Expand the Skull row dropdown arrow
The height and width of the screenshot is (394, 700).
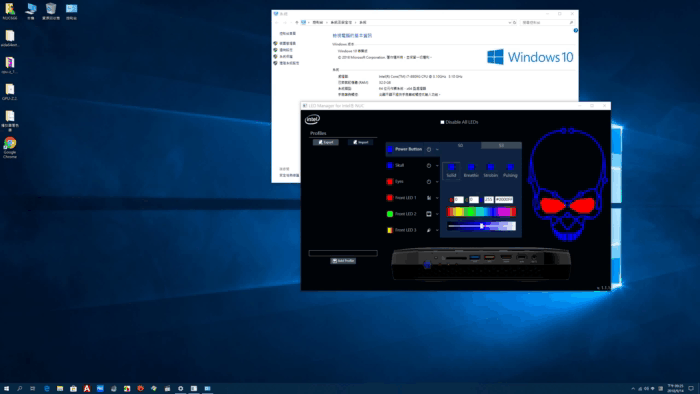pos(437,166)
